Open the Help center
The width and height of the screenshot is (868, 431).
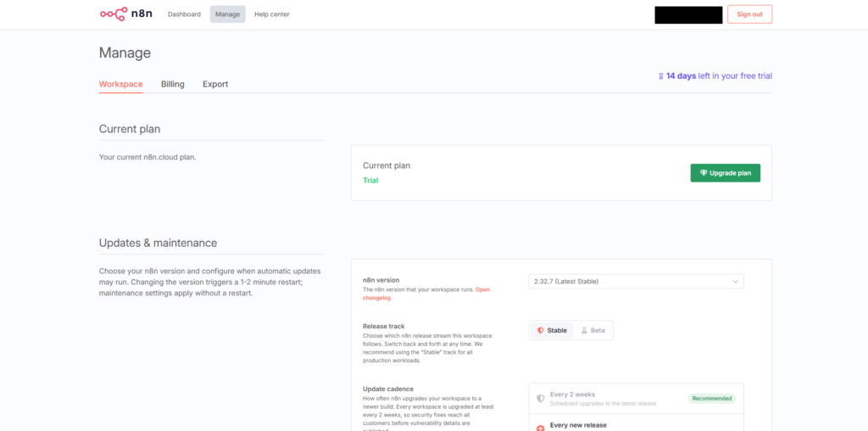pyautogui.click(x=272, y=14)
